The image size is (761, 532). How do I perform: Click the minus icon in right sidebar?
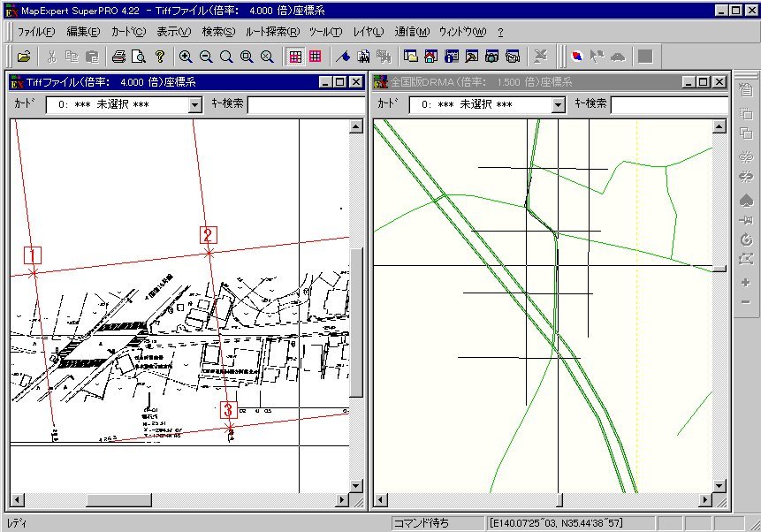746,302
